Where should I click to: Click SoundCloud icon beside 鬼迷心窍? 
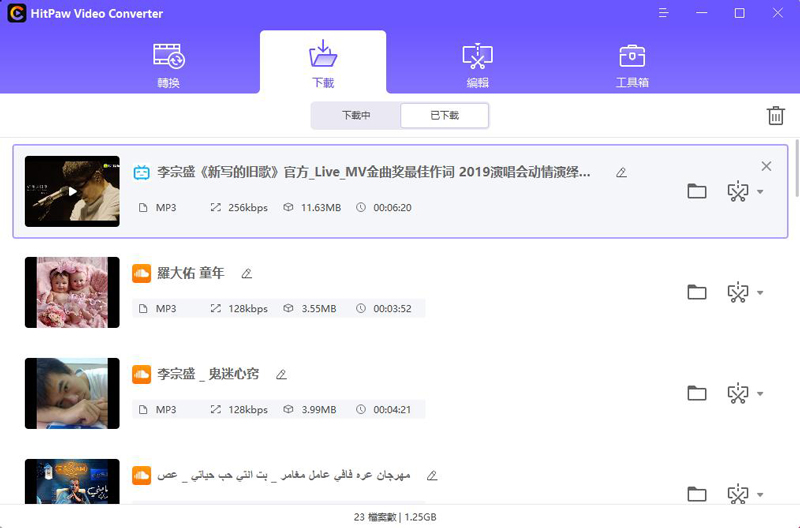point(141,374)
